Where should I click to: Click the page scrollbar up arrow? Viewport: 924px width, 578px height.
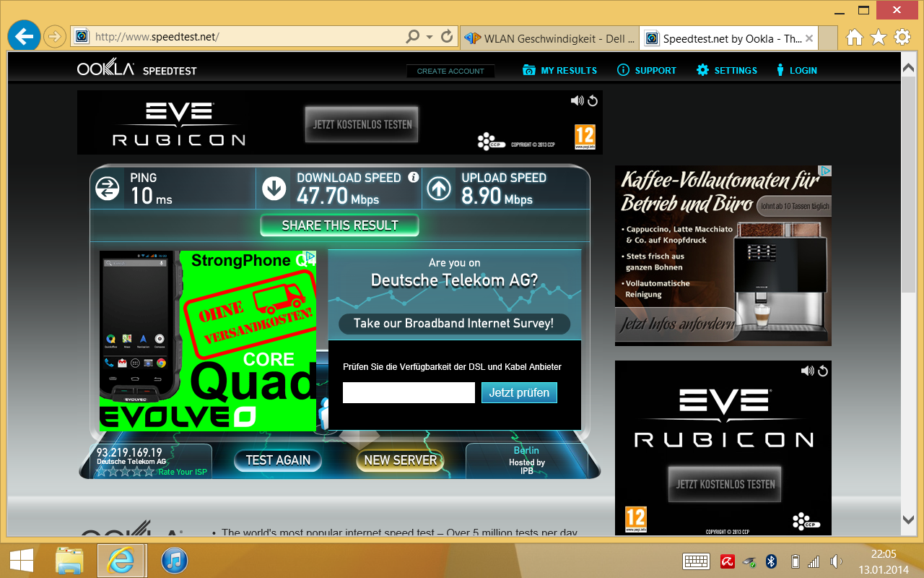(909, 67)
